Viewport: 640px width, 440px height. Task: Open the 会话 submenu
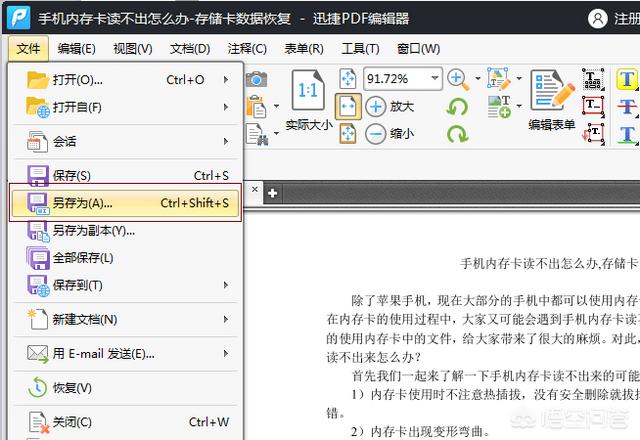point(126,142)
